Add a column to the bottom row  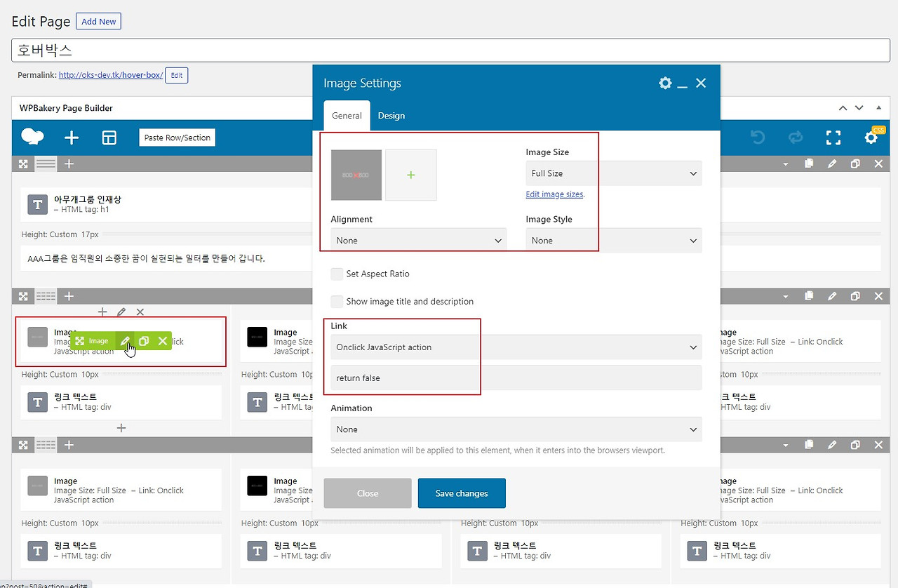pos(69,445)
